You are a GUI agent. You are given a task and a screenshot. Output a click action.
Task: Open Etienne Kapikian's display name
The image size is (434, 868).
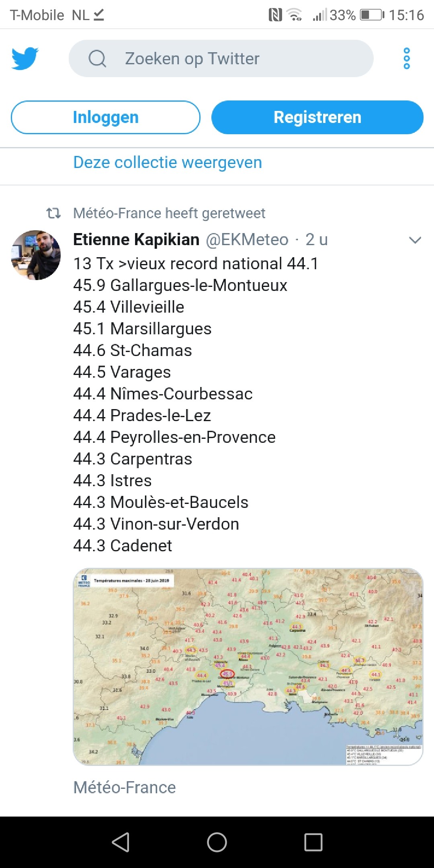136,240
